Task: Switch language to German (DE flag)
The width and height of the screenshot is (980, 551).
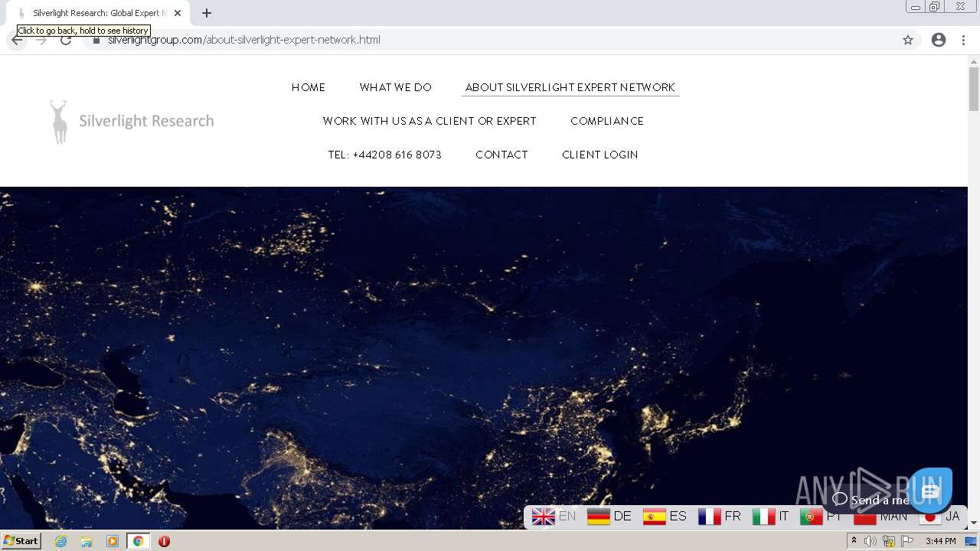Action: (x=609, y=517)
